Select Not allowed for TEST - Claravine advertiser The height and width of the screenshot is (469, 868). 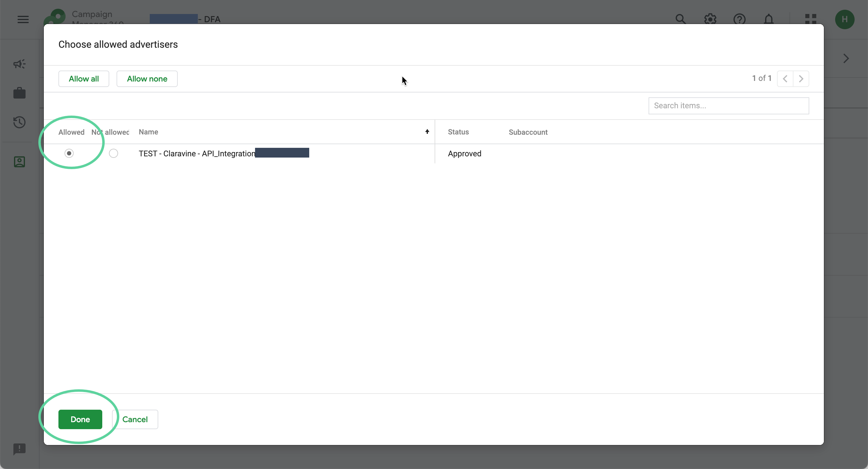(x=114, y=153)
